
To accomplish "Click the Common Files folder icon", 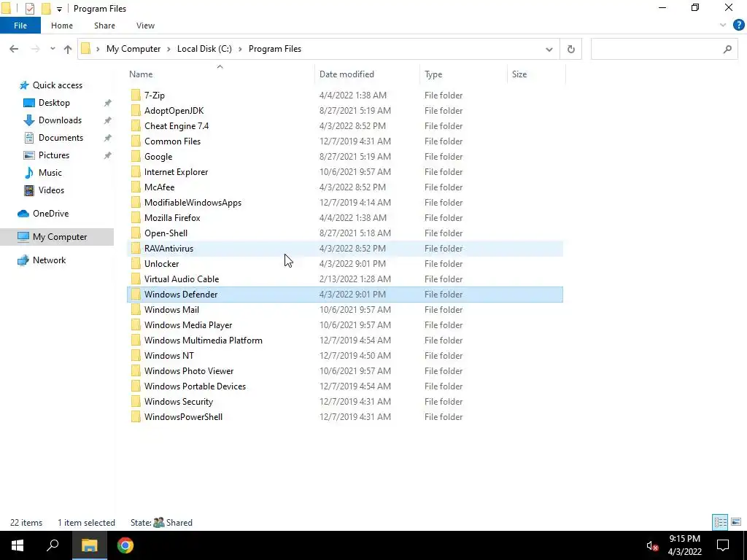I will point(136,141).
